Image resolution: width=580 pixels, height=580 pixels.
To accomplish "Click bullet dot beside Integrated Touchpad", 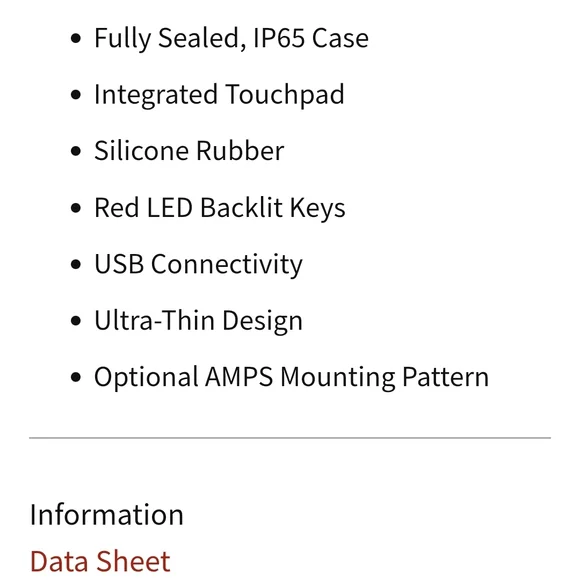I will (75, 95).
